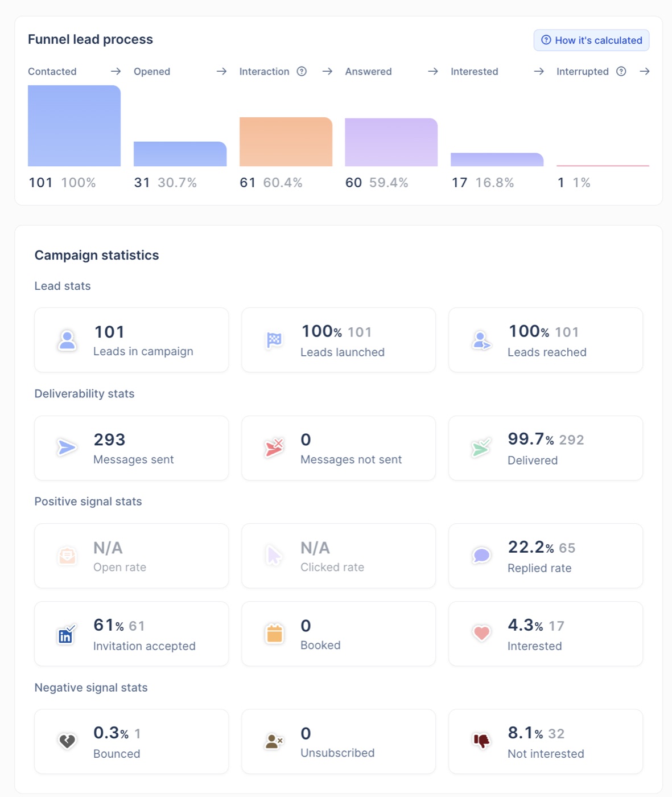The height and width of the screenshot is (797, 672).
Task: Select the purple Answered funnel bar
Action: point(391,142)
